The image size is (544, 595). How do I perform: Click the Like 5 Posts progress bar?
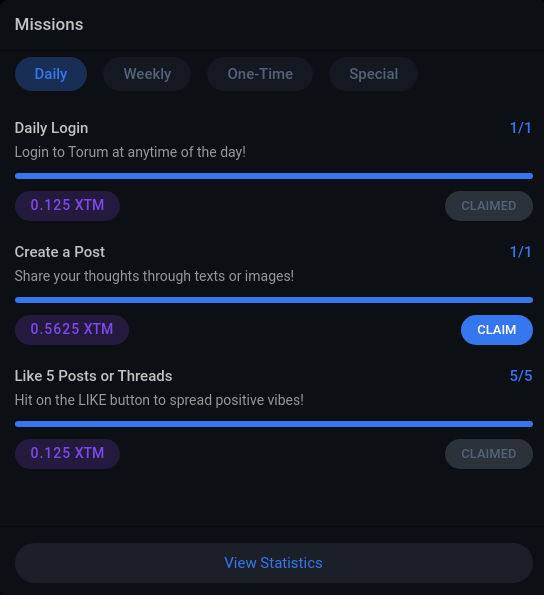[274, 424]
